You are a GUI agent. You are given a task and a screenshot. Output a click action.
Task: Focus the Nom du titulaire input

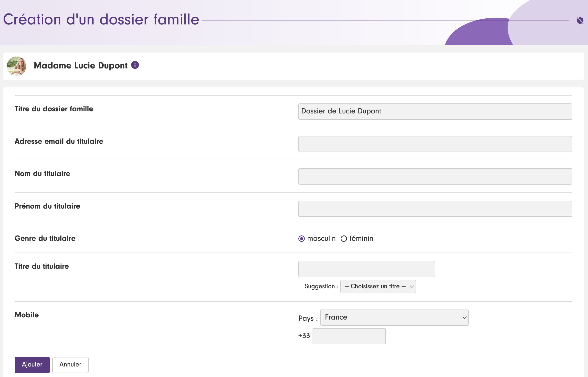click(435, 176)
